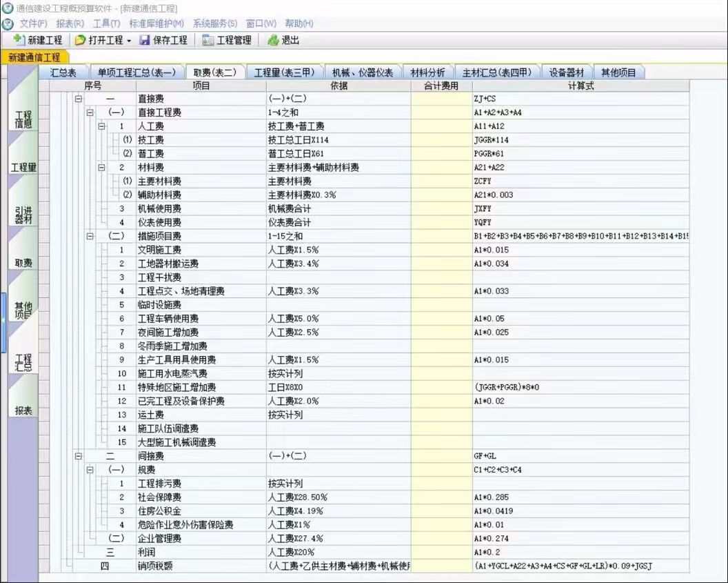Open the 工具(T) menu
This screenshot has width=728, height=583.
106,23
